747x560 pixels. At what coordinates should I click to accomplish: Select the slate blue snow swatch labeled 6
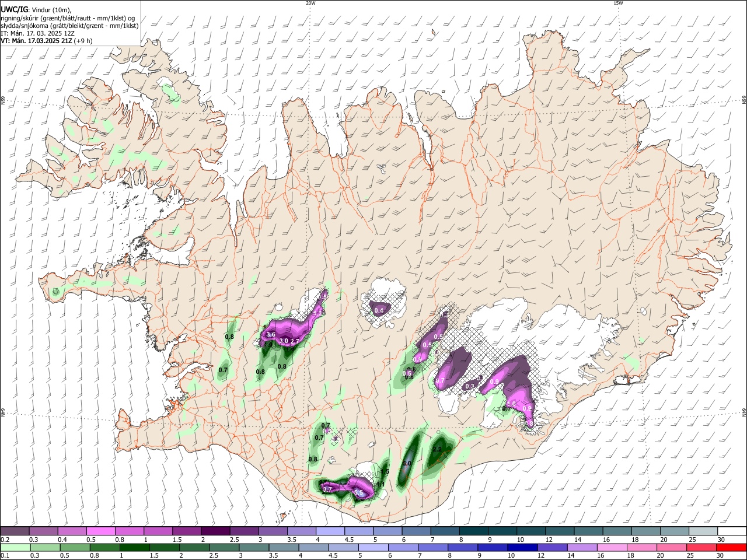(x=417, y=531)
